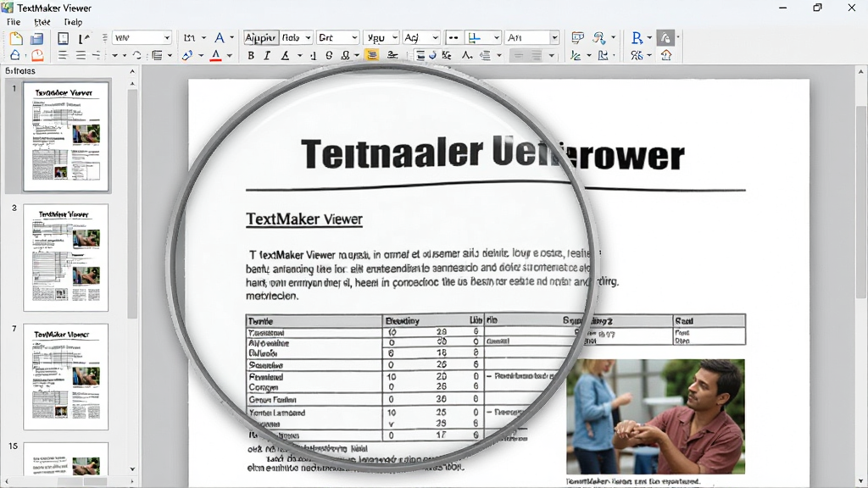The image size is (868, 488).
Task: Click the page layout view icon
Action: click(63, 38)
